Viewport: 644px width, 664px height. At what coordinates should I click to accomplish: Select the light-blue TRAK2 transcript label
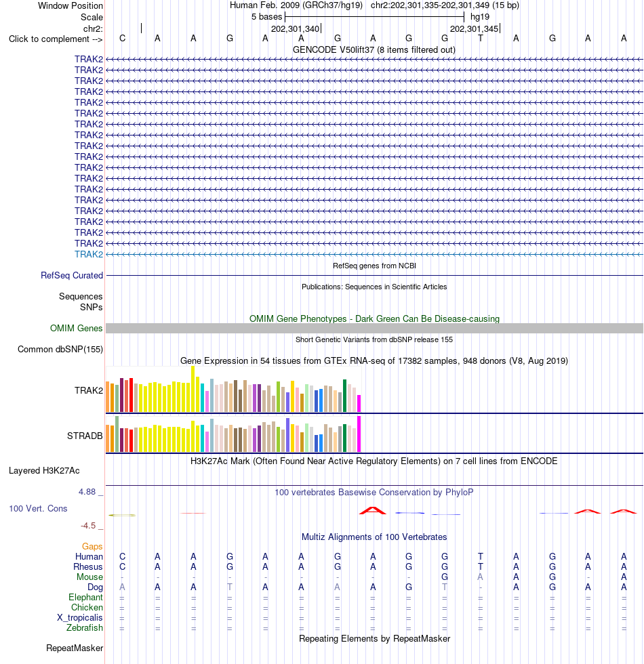[89, 255]
